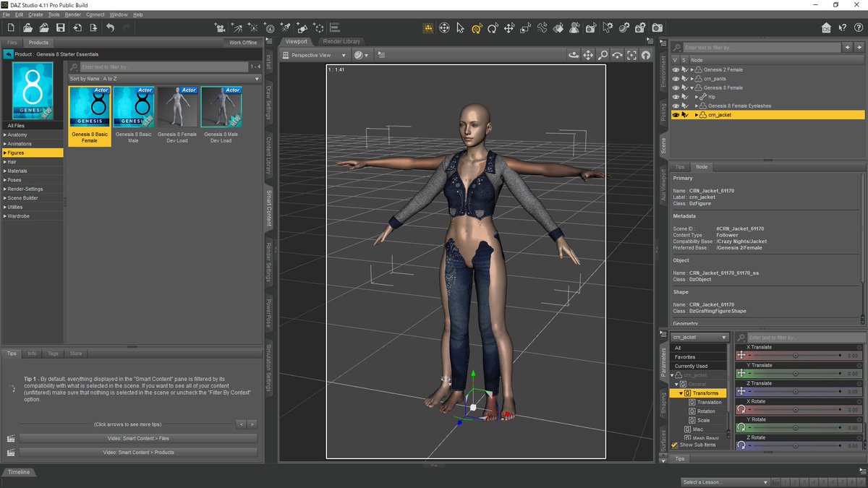
Task: Click the Undo arrow in the toolbar
Action: (x=110, y=27)
